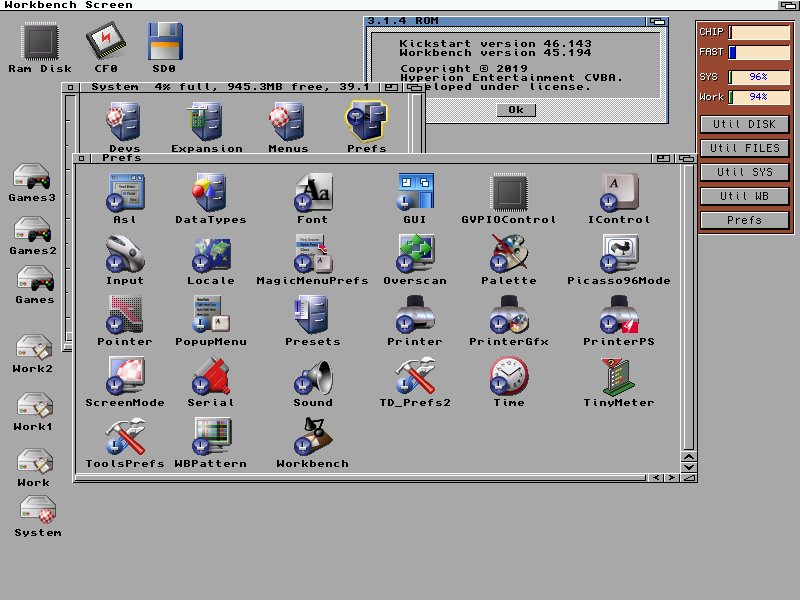The image size is (800, 600).
Task: Open the Presets drawer icon
Action: tap(312, 314)
